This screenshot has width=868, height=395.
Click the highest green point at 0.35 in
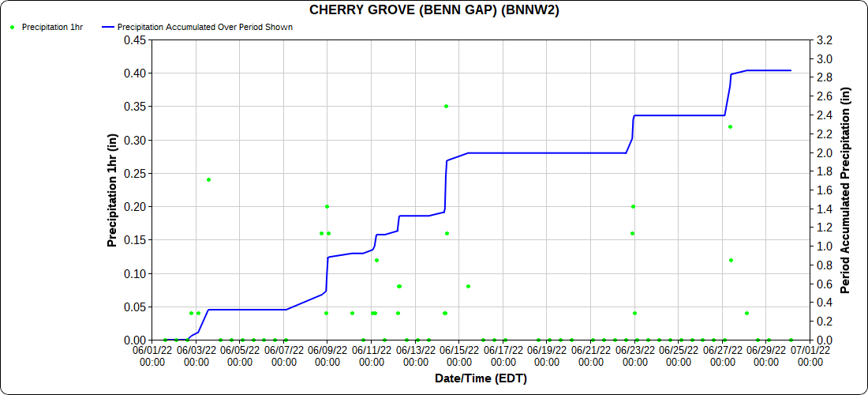(x=446, y=106)
